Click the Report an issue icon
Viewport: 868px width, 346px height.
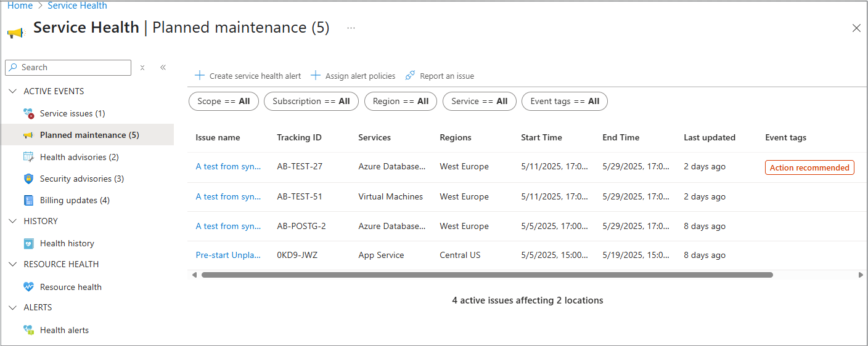tap(410, 76)
